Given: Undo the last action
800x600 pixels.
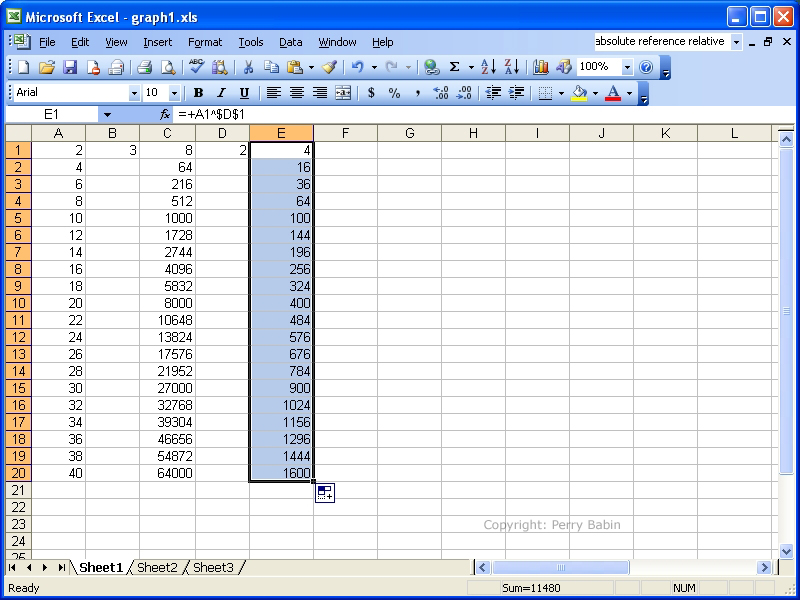Looking at the screenshot, I should click(358, 67).
